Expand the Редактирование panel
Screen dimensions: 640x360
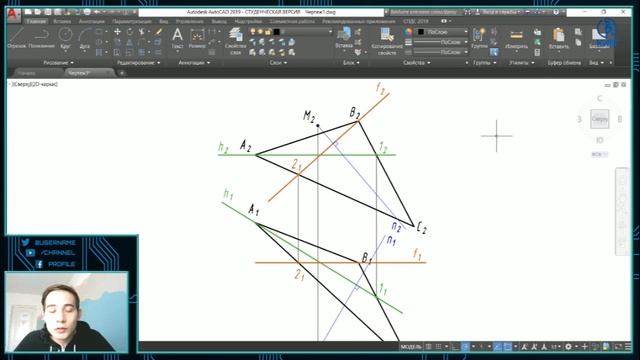(x=139, y=63)
